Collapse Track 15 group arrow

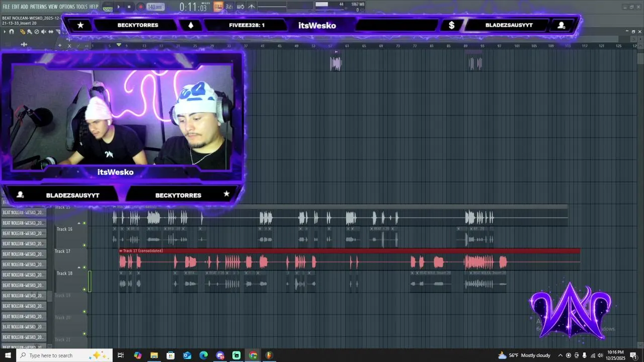coord(78,223)
